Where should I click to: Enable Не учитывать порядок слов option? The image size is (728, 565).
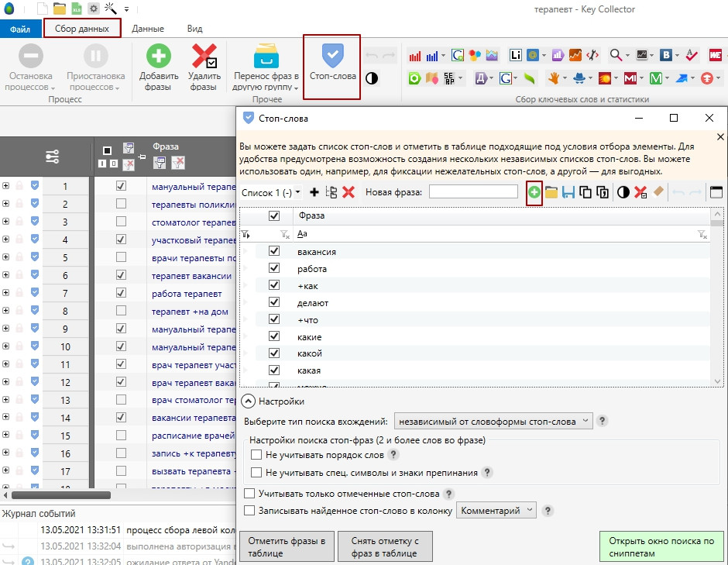coord(256,455)
